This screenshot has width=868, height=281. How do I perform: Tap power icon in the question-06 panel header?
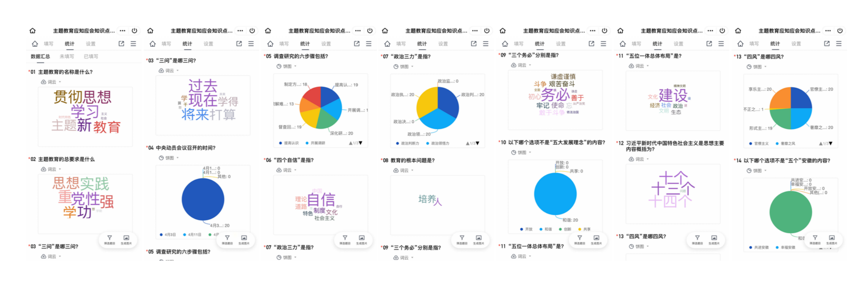coord(370,31)
